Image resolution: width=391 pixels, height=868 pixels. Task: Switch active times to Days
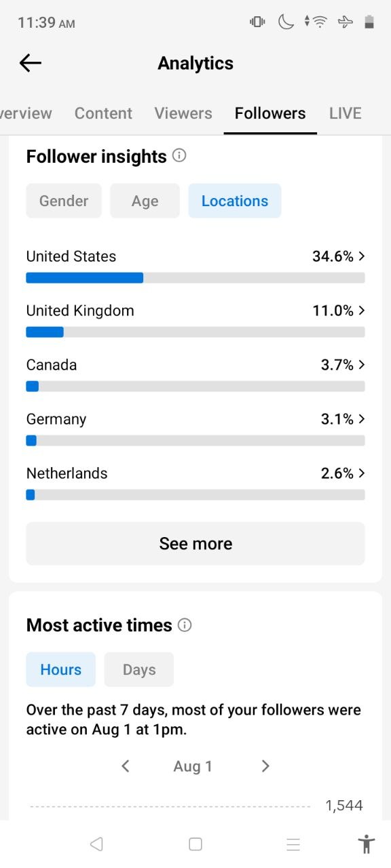point(139,669)
